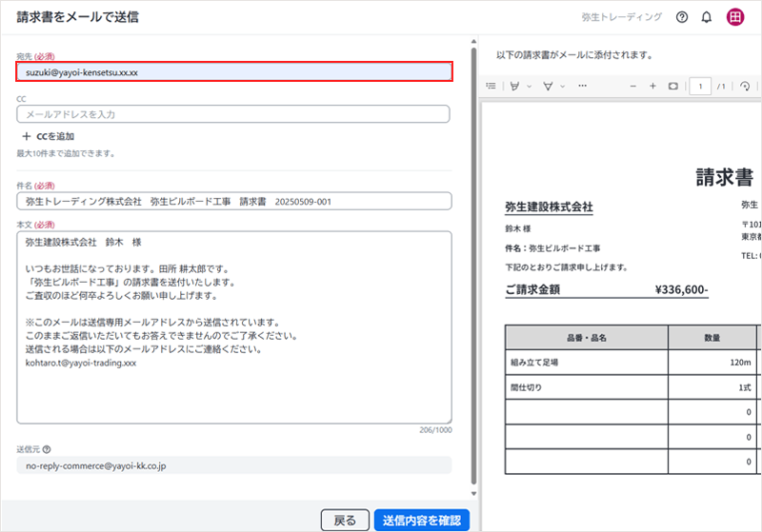Click the 間仕切り table cell
762x532 pixels.
pyautogui.click(x=586, y=387)
